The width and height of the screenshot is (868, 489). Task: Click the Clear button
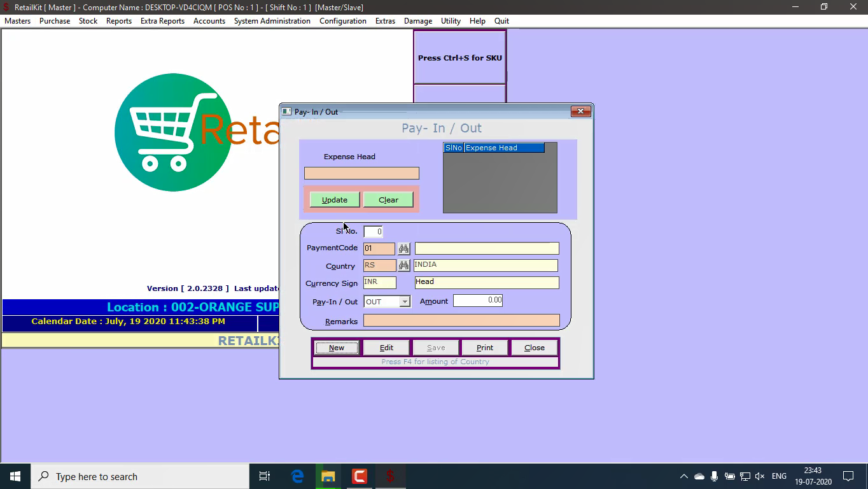coord(388,199)
